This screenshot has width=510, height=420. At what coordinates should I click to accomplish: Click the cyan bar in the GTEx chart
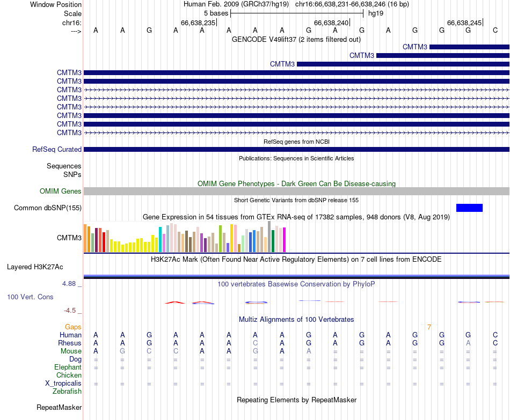pos(160,240)
